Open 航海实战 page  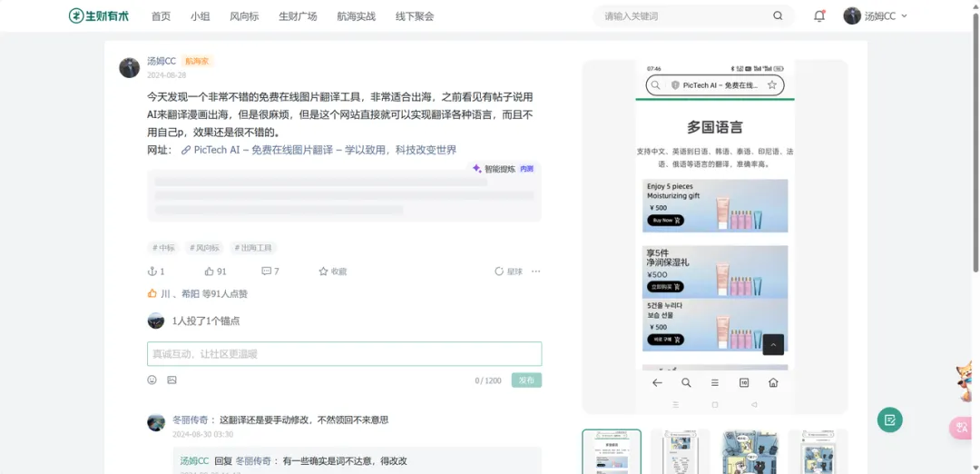click(x=357, y=16)
